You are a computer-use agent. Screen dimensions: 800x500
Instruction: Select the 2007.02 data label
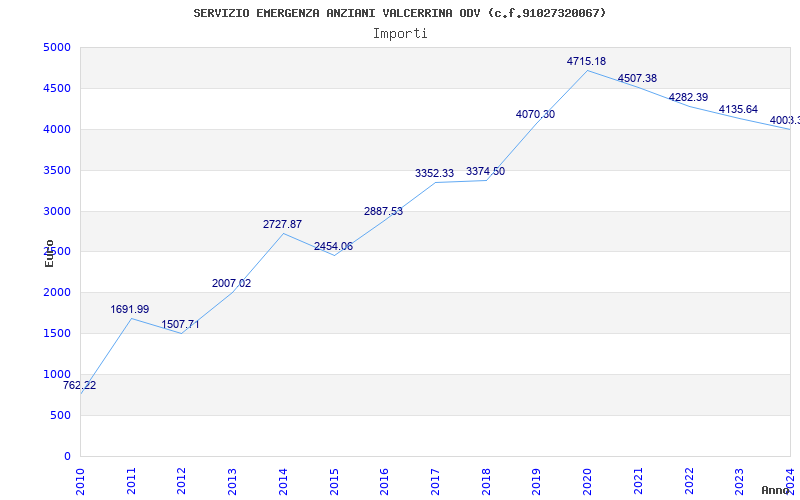click(x=232, y=284)
